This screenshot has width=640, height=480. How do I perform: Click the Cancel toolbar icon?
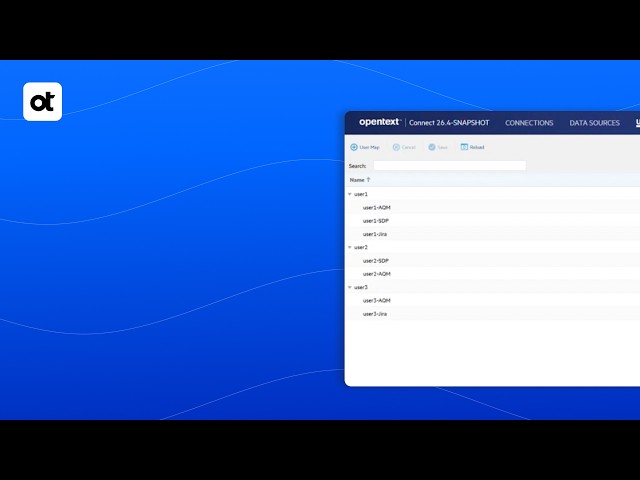click(396, 147)
